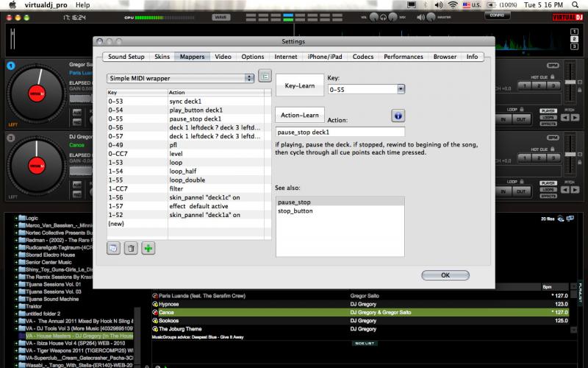Click the copy mapping icon below the key list

point(114,248)
